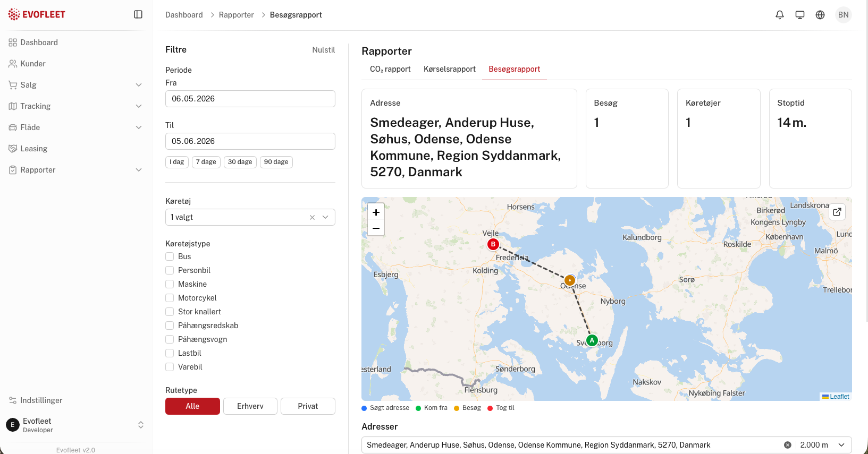Select the Privat route type
The width and height of the screenshot is (868, 454).
tap(308, 406)
